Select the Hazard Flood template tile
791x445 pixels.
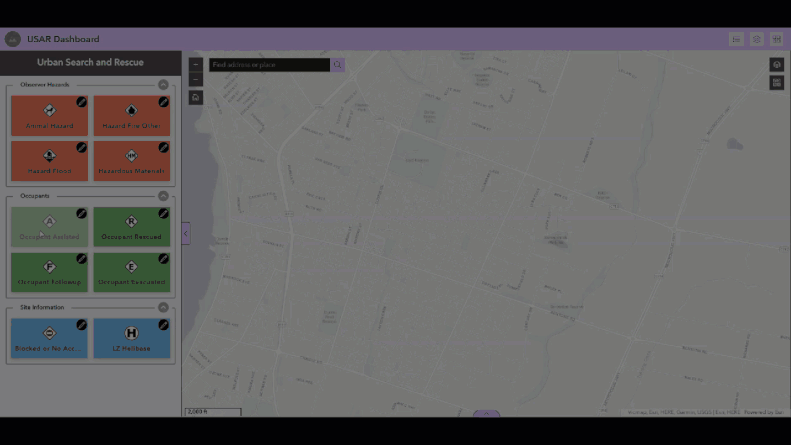coord(49,160)
